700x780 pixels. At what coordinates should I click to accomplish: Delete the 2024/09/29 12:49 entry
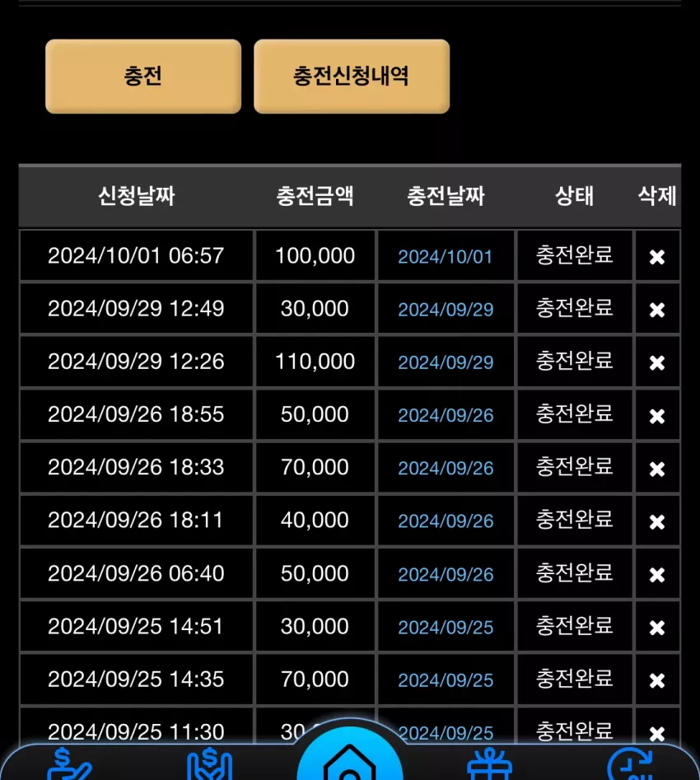pyautogui.click(x=656, y=310)
